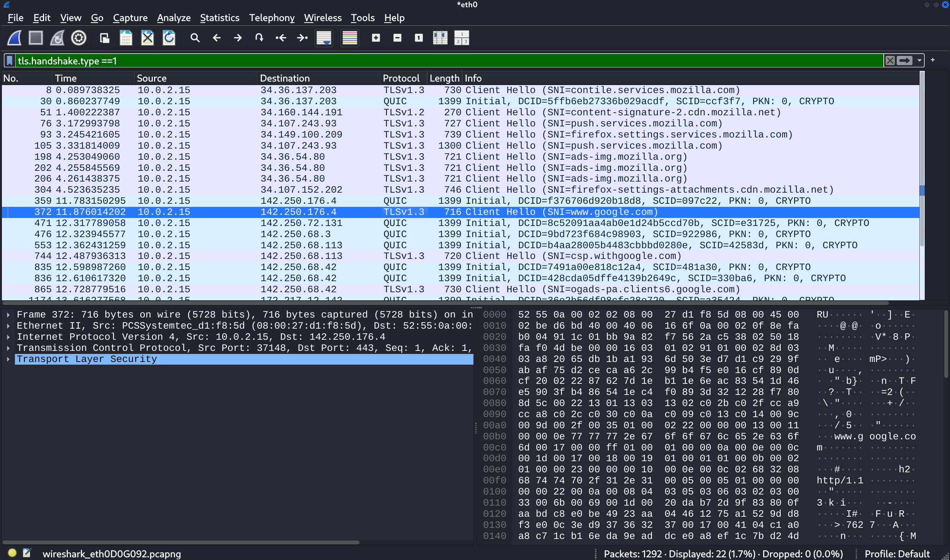Go forward in packet history
950x560 pixels.
click(238, 38)
